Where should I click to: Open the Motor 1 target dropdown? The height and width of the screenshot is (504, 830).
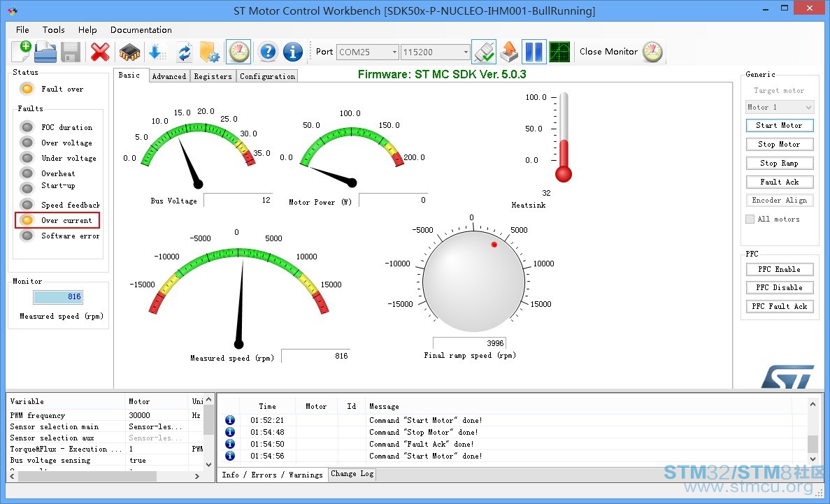[x=808, y=108]
